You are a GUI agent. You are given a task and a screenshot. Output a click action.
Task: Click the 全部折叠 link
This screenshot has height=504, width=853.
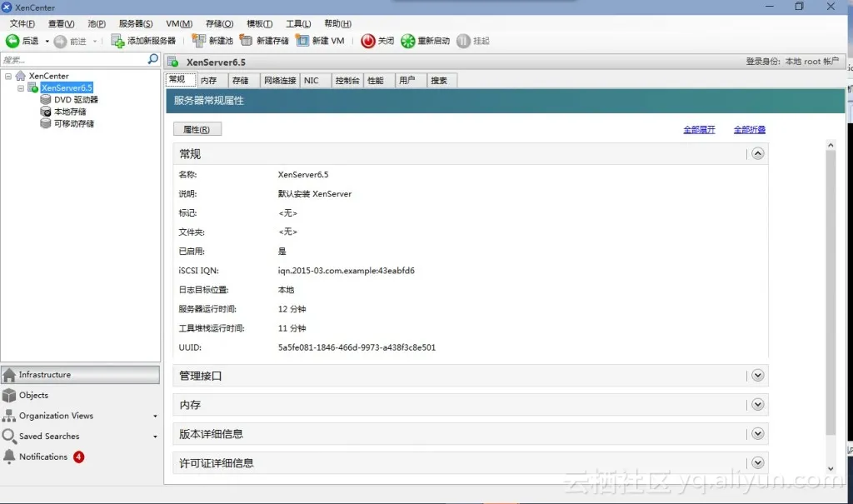[749, 129]
